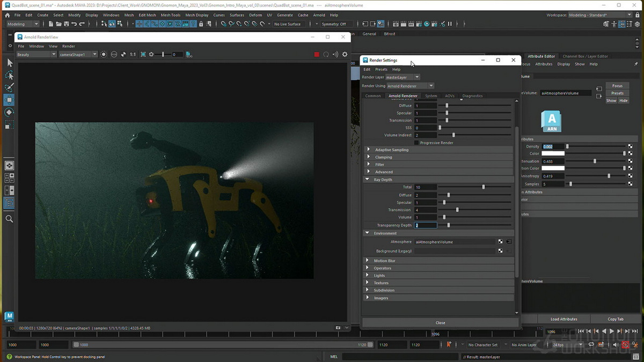This screenshot has height=362, width=644.
Task: Open the Modeling menu set dropdown
Action: tap(22, 24)
